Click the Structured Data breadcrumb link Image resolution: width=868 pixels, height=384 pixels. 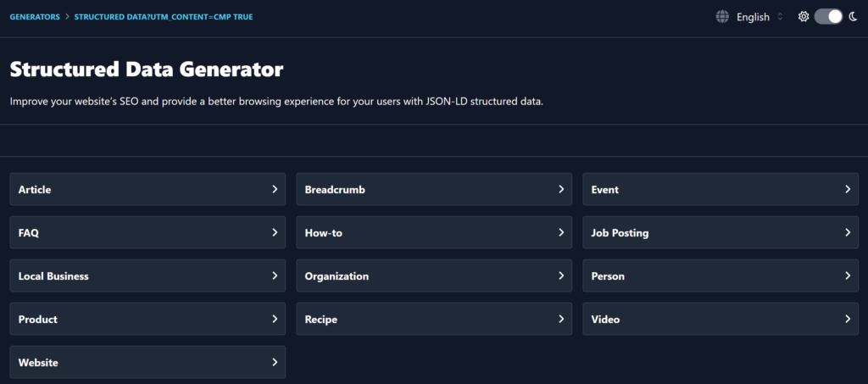tap(164, 17)
